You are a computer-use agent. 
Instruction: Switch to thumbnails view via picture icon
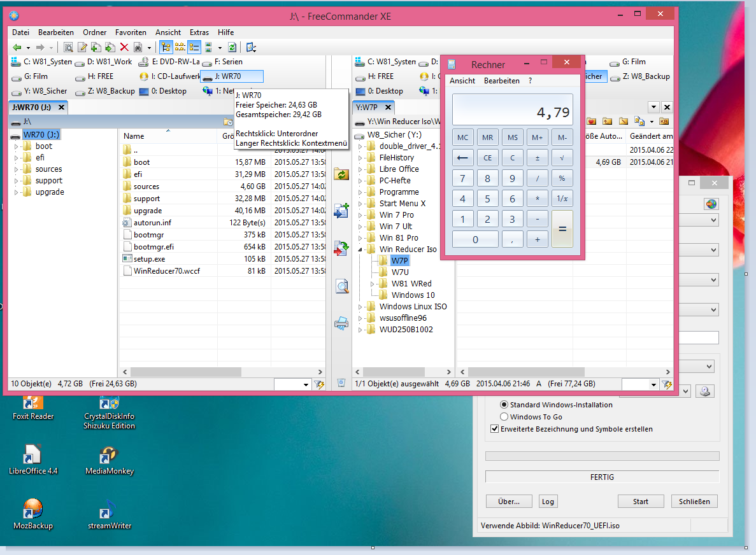click(x=208, y=47)
